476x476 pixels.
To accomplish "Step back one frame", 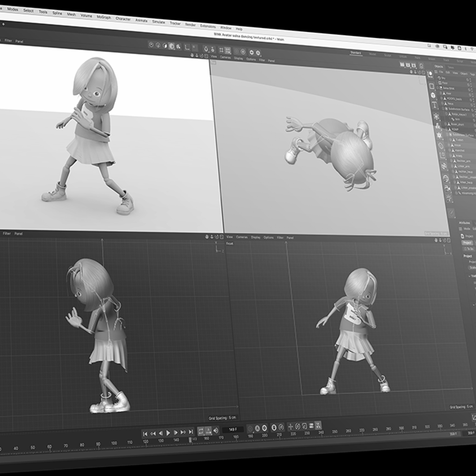I will click(x=160, y=433).
